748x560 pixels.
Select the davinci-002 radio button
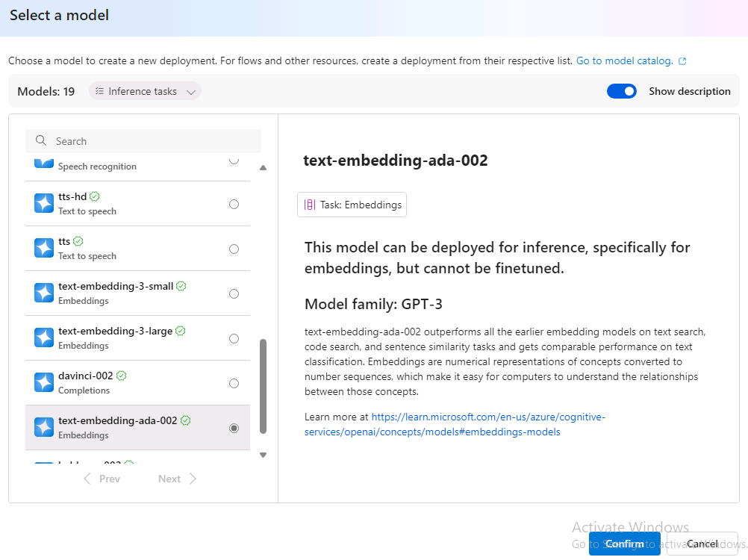click(234, 383)
